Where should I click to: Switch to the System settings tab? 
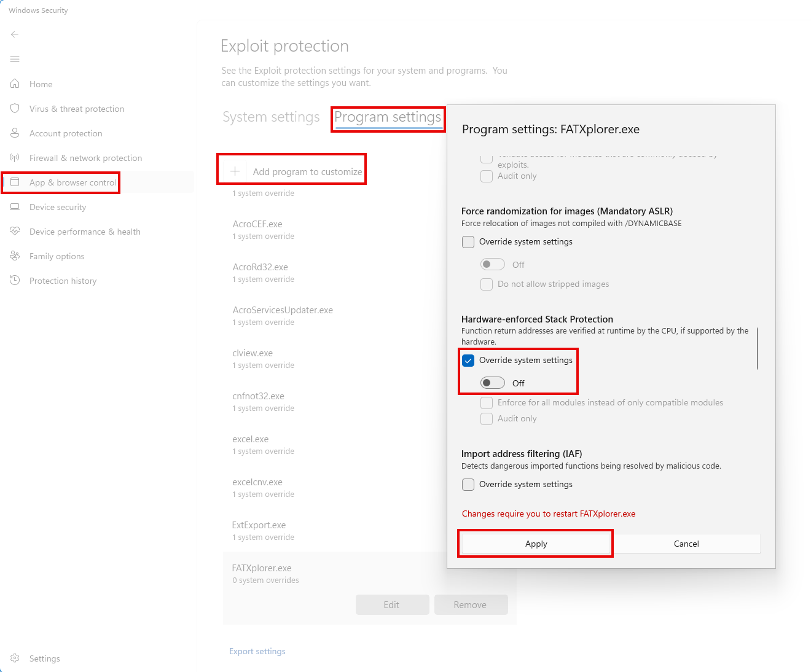point(271,117)
